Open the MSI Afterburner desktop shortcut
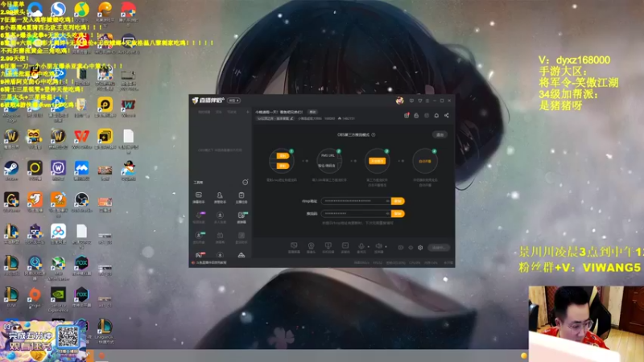The image size is (644, 362). coord(58,268)
